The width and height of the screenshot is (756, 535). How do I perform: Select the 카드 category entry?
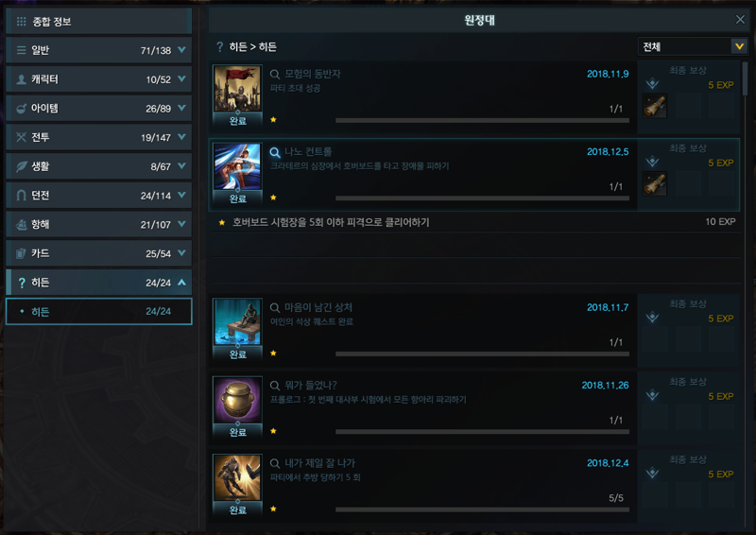tap(99, 253)
